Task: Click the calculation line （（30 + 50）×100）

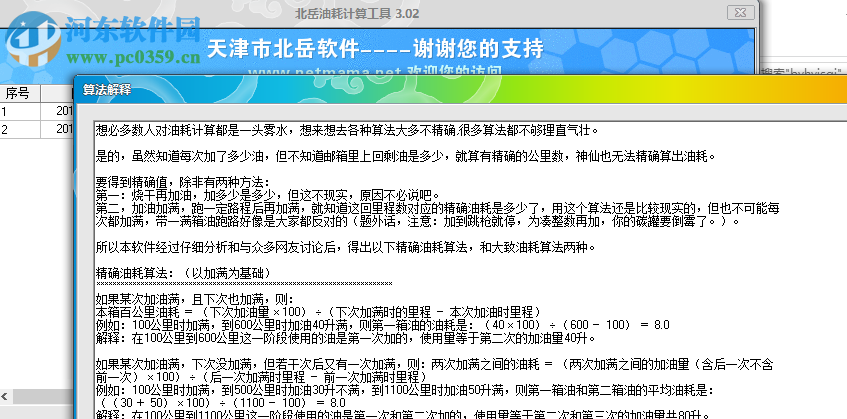Action: 223,403
